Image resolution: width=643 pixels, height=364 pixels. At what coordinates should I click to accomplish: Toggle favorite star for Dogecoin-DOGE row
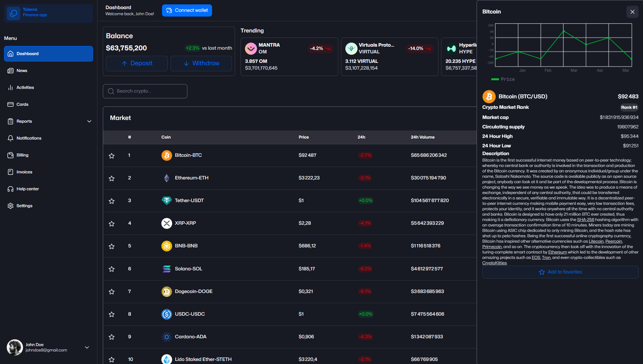coord(112,292)
